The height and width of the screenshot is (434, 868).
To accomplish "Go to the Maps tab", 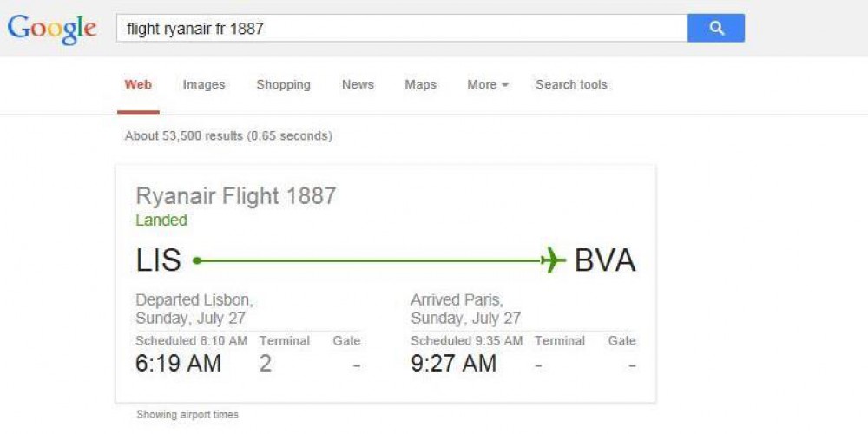I will pyautogui.click(x=420, y=85).
